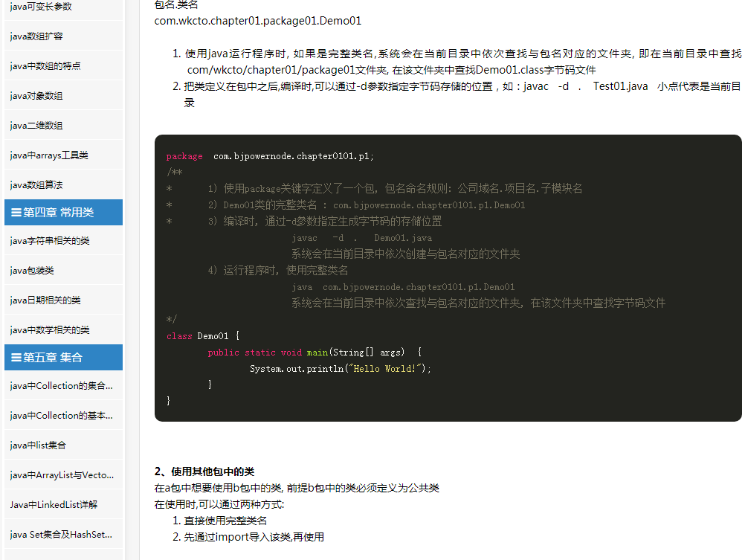Select the java中Collection的基本... sidebar item
The width and height of the screenshot is (745, 560).
click(62, 416)
